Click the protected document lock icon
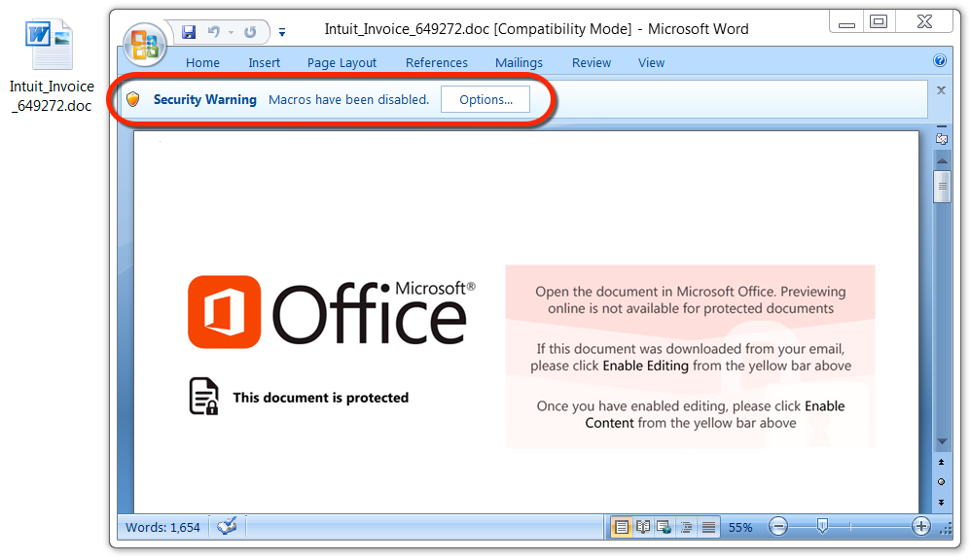 (203, 396)
